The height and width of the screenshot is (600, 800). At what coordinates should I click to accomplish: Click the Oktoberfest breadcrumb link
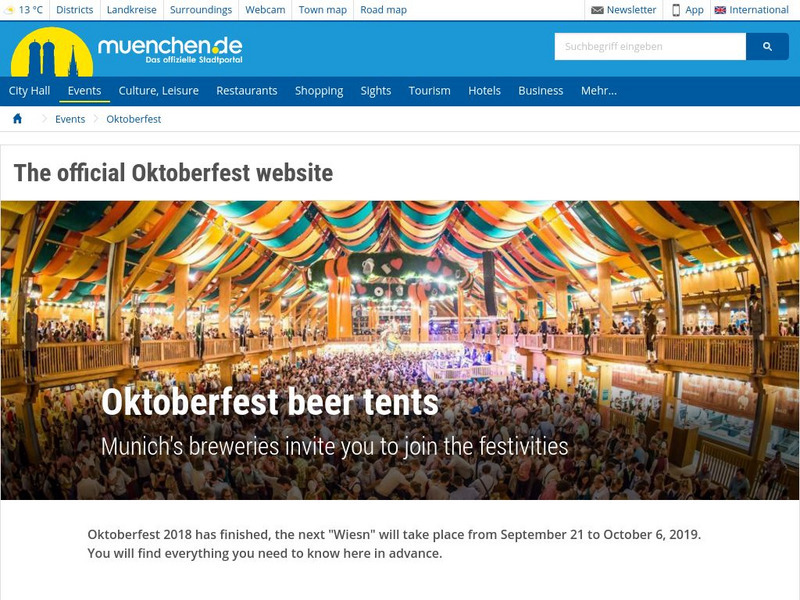tap(134, 119)
